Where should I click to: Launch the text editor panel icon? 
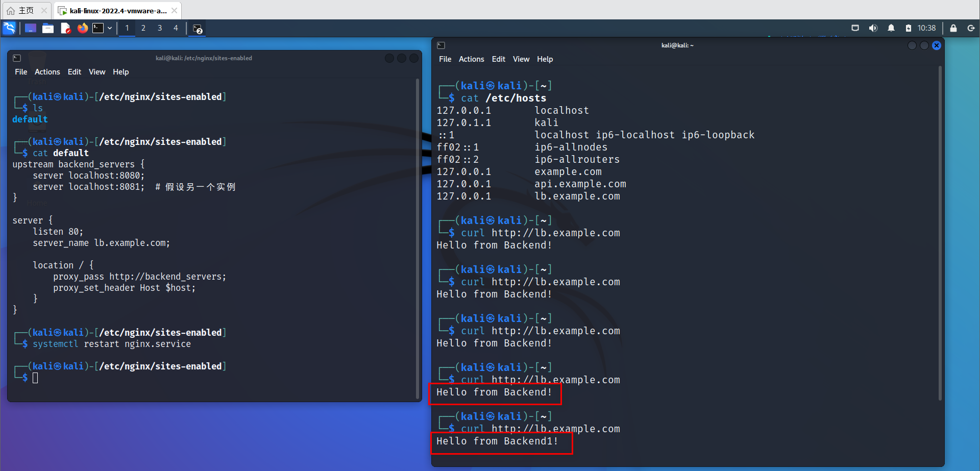coord(65,28)
